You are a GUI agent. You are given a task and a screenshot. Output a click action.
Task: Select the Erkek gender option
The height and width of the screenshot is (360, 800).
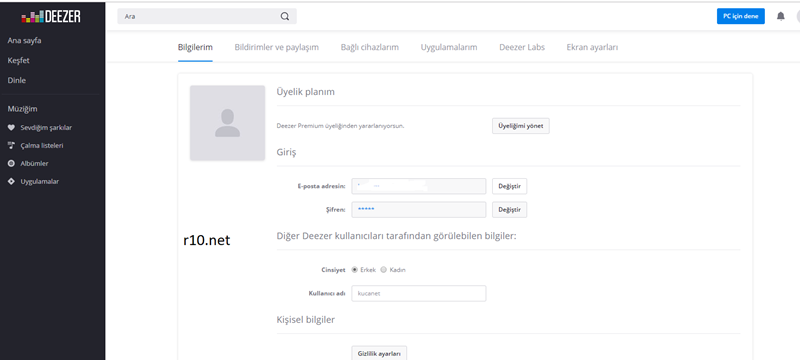[x=355, y=270]
